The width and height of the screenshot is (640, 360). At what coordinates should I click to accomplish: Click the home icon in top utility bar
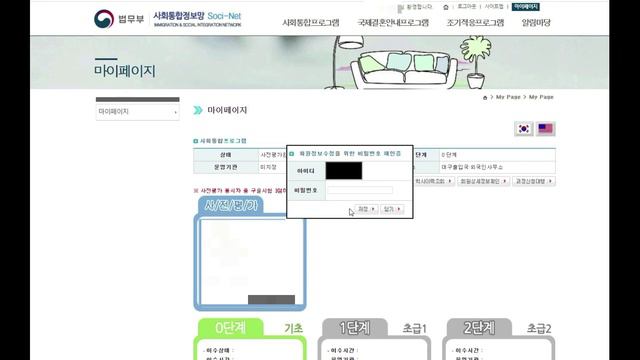click(446, 7)
